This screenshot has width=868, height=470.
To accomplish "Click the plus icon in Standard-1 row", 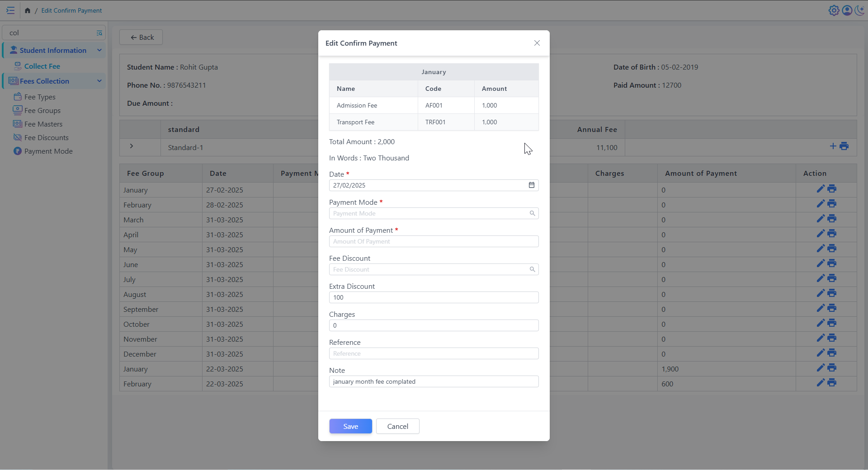I will 833,146.
